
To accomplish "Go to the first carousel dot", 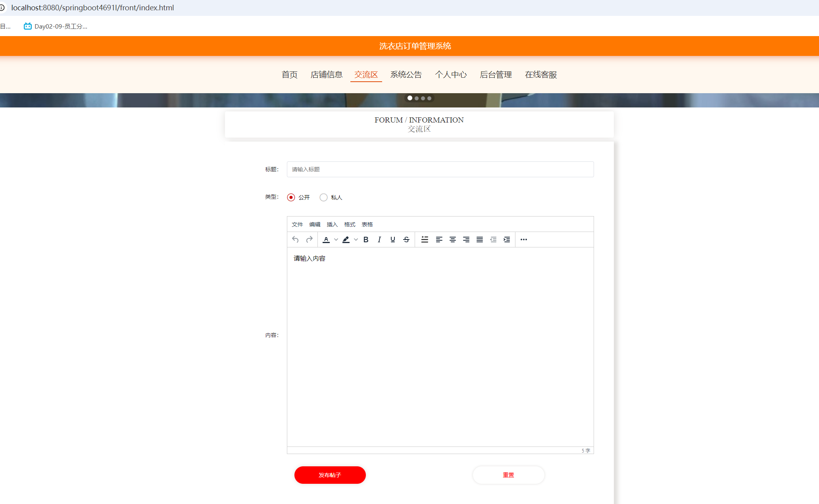I will pyautogui.click(x=410, y=98).
